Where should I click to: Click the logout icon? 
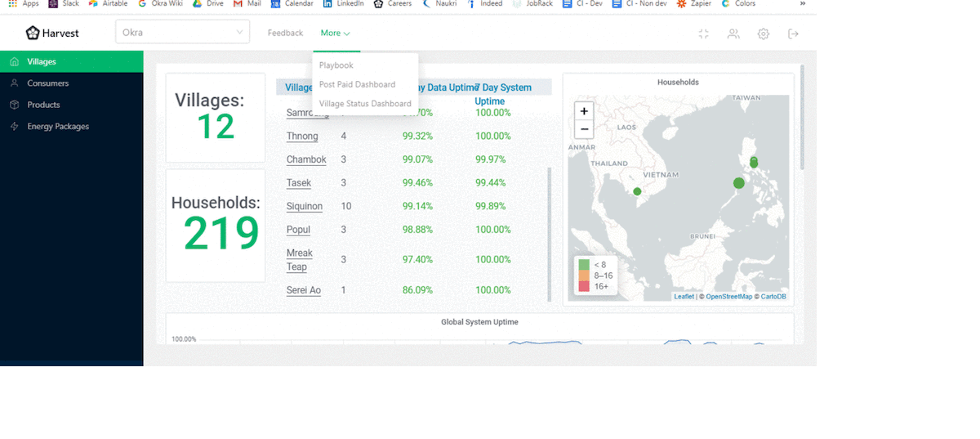pyautogui.click(x=793, y=34)
